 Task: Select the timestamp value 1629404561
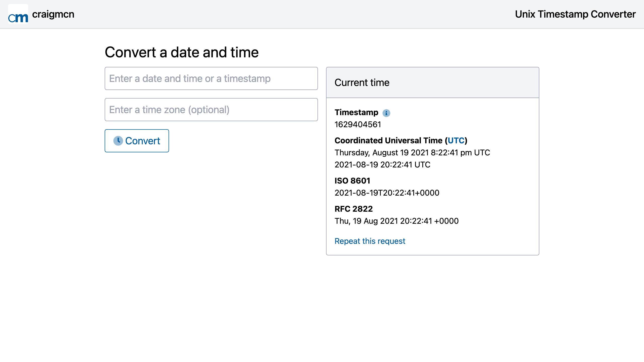click(x=358, y=124)
